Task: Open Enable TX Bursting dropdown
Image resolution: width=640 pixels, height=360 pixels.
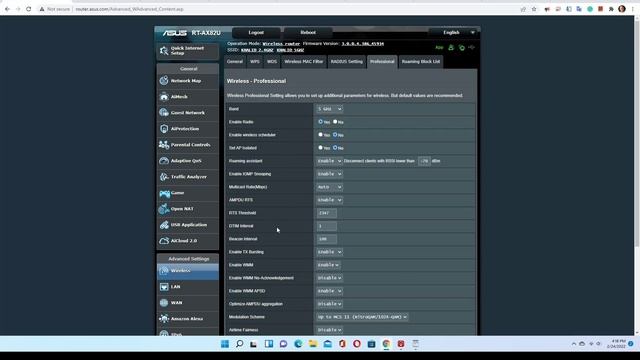Action: click(329, 252)
